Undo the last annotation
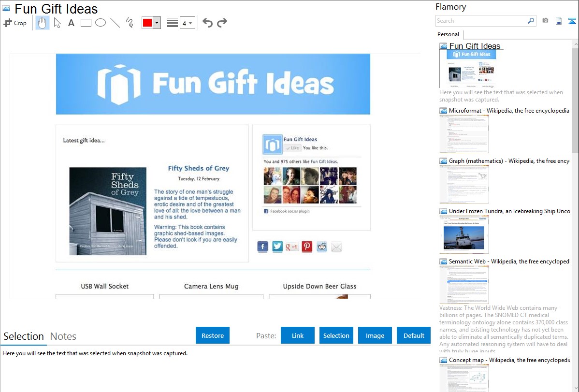The width and height of the screenshot is (579, 392). point(207,23)
